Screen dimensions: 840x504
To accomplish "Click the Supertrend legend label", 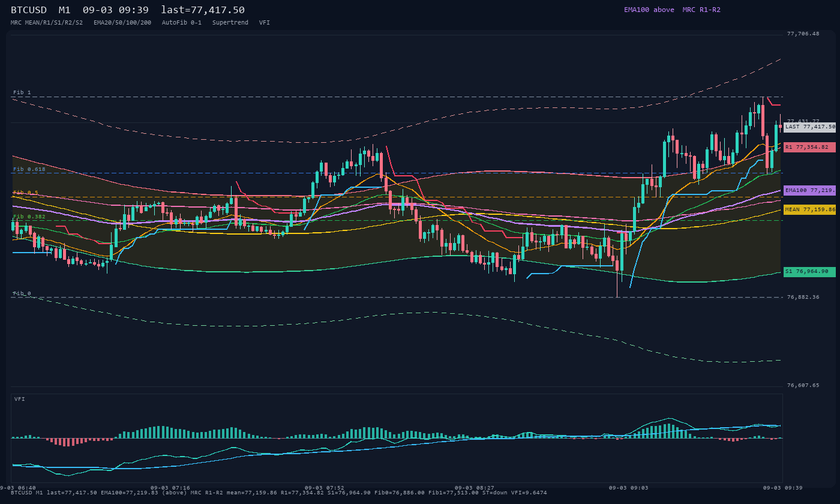I will coord(230,22).
